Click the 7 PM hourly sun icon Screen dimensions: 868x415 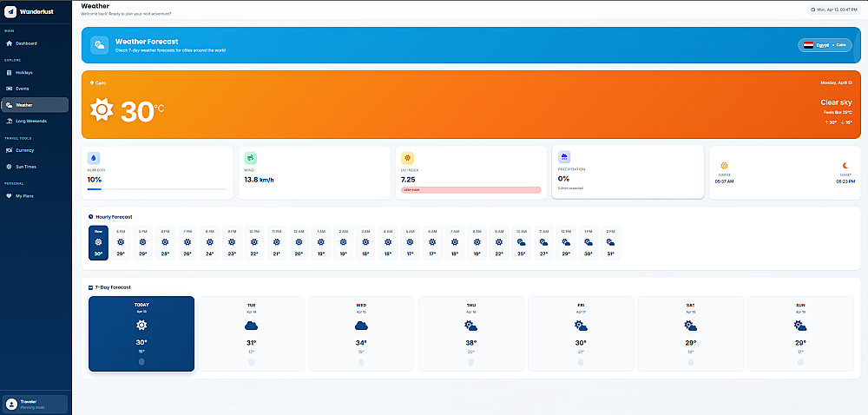click(x=187, y=242)
